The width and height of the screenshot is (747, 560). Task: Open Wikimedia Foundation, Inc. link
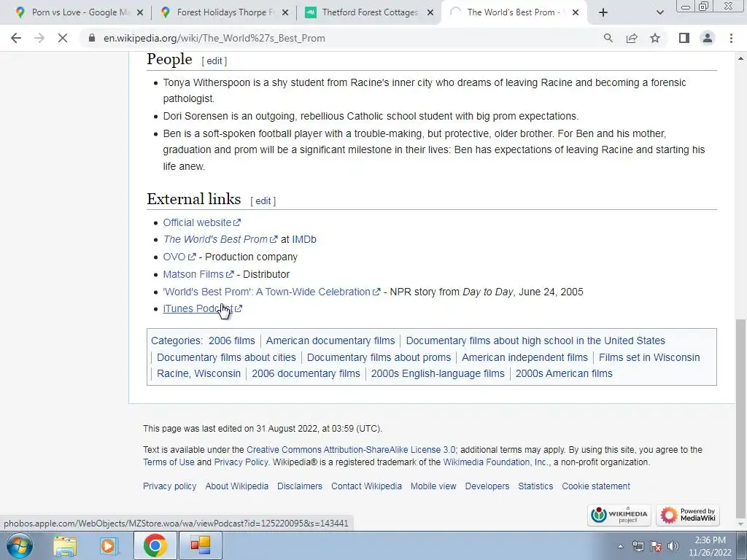click(495, 462)
